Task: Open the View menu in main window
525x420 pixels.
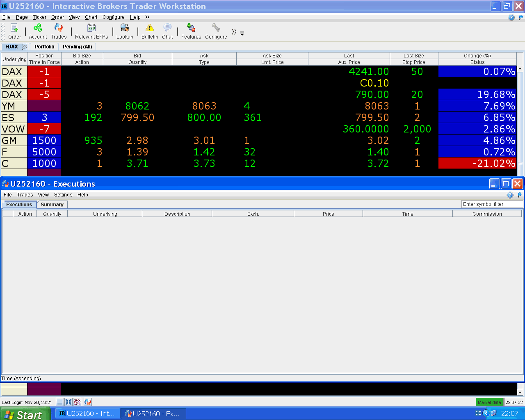Action: [x=74, y=17]
